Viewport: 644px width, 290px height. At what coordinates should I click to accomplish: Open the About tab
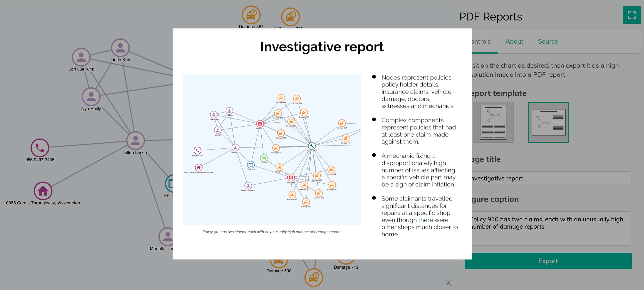(x=514, y=42)
